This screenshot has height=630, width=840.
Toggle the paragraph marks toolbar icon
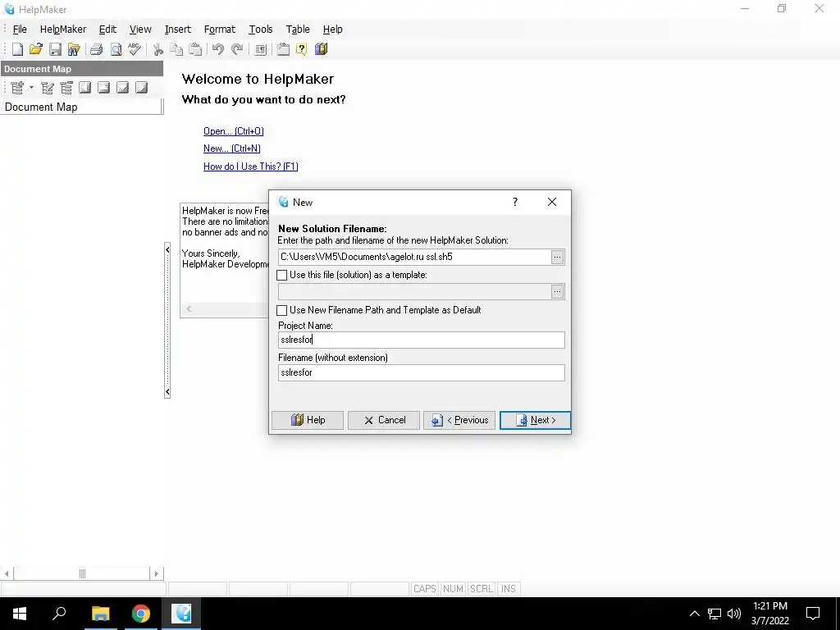(260, 49)
